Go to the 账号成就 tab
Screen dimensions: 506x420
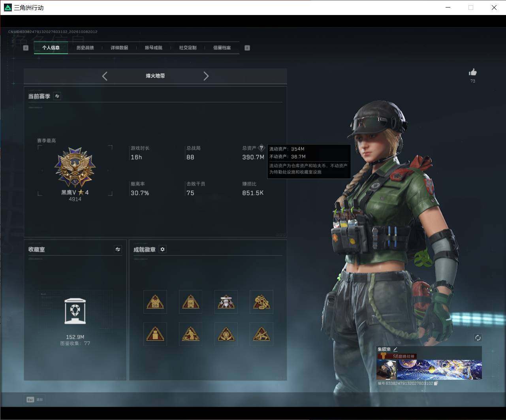click(x=154, y=48)
